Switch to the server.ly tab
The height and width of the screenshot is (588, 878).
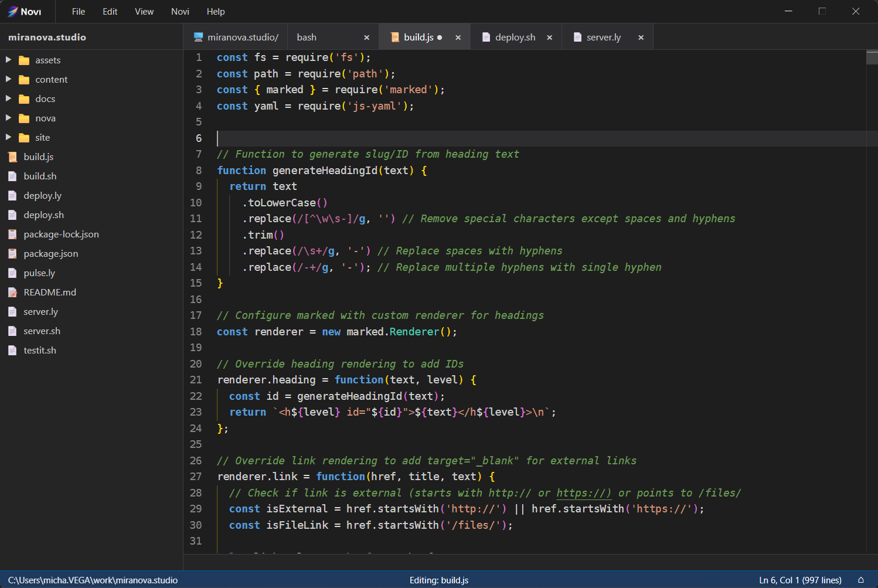(604, 36)
